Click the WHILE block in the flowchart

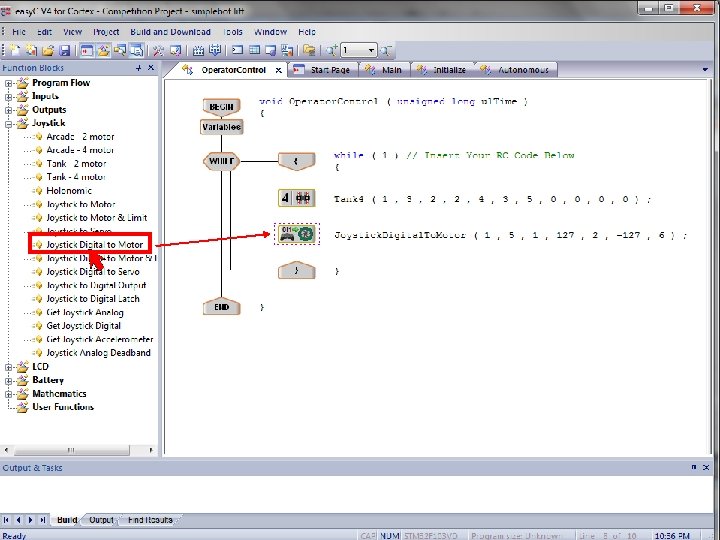coord(221,161)
